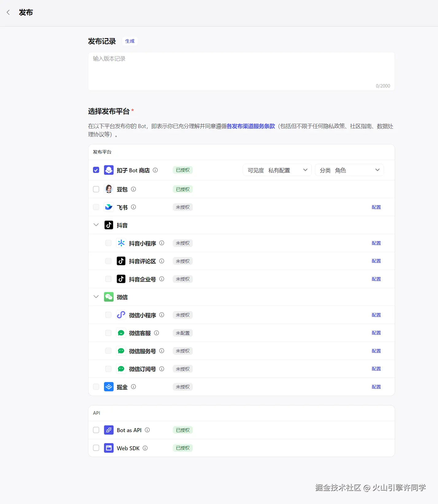Click the 未授权 tag of 飞书

[183, 207]
